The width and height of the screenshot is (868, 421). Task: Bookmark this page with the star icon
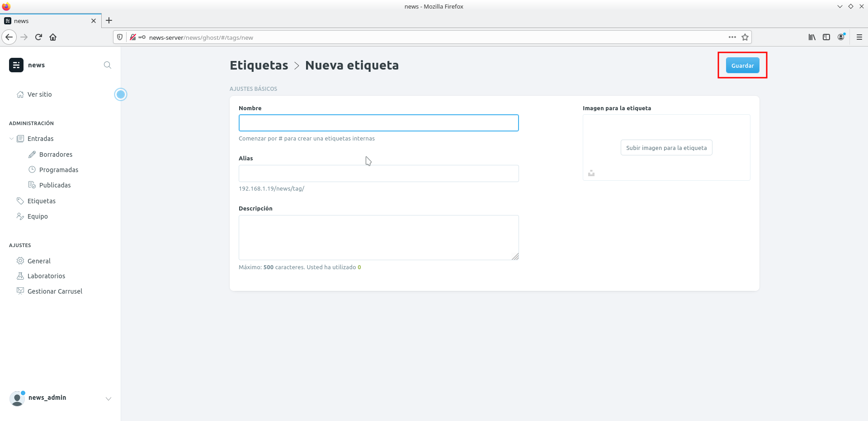(x=745, y=37)
